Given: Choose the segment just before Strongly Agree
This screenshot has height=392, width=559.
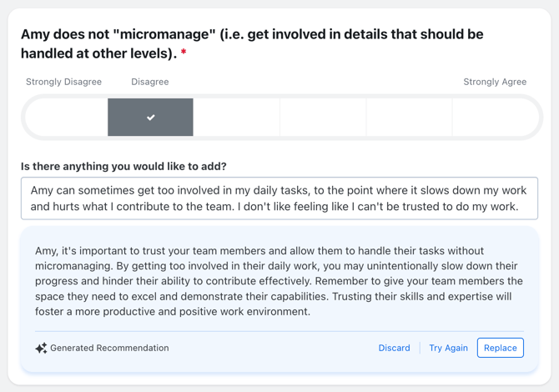Looking at the screenshot, I should tap(410, 118).
